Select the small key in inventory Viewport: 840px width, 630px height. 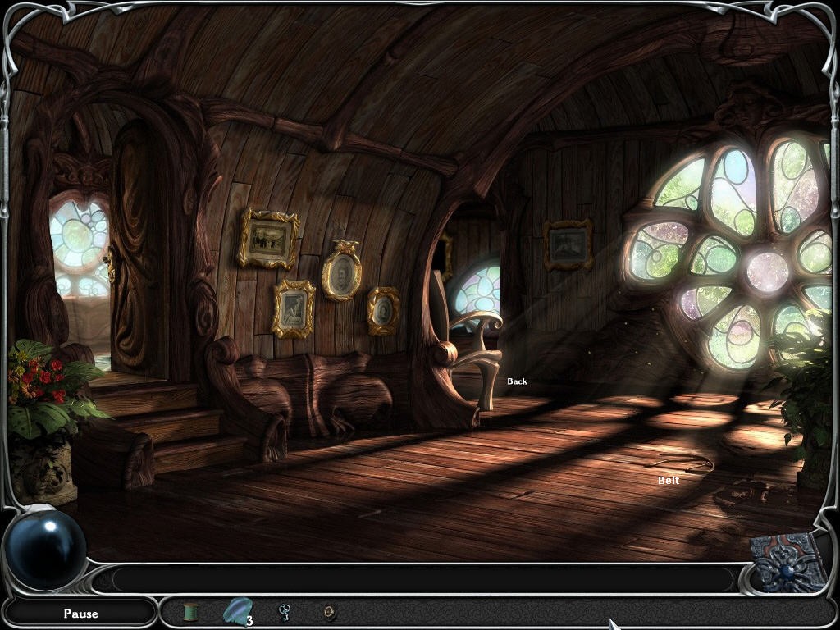pyautogui.click(x=285, y=612)
